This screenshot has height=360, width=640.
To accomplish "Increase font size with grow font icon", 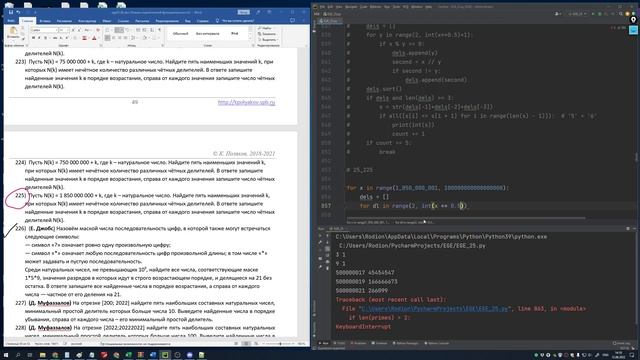I will pos(73,30).
